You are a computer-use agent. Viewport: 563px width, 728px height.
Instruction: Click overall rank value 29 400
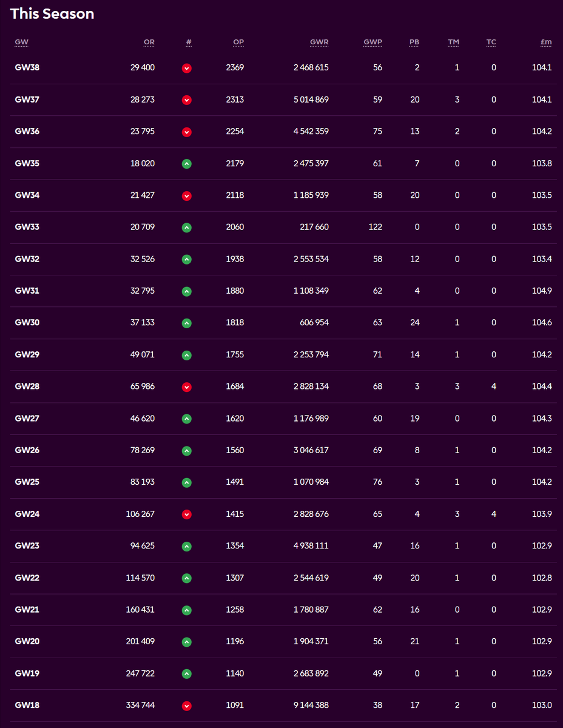coord(143,67)
